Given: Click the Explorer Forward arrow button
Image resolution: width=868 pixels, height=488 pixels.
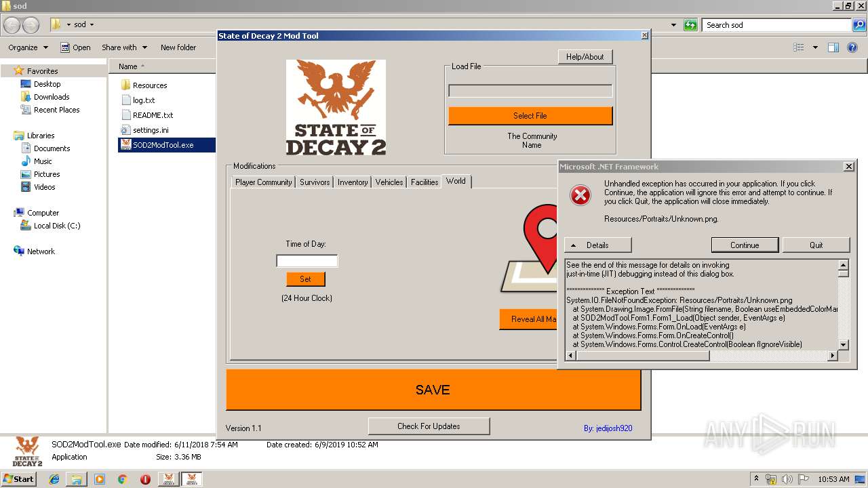Looking at the screenshot, I should [31, 25].
